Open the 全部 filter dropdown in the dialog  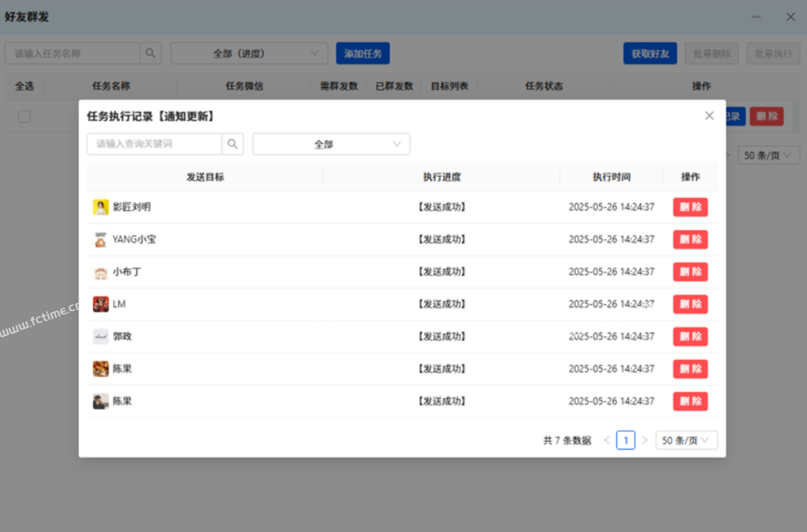331,144
